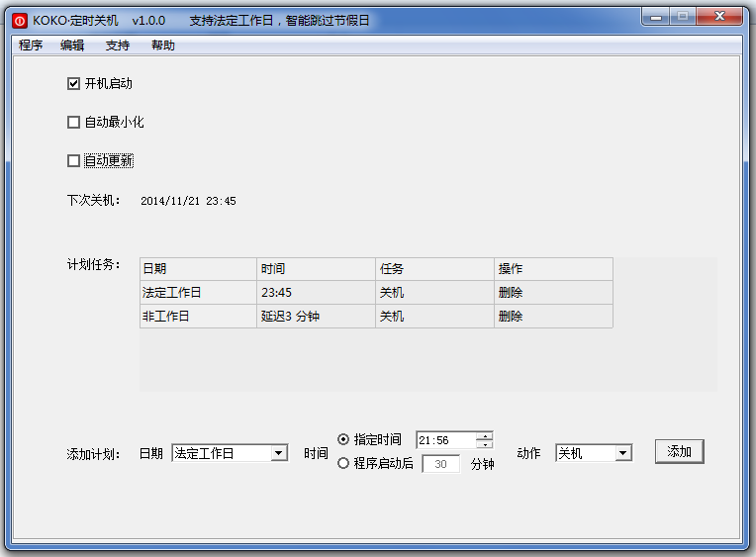
Task: Increase time with the up spinner arrow
Action: (484, 436)
